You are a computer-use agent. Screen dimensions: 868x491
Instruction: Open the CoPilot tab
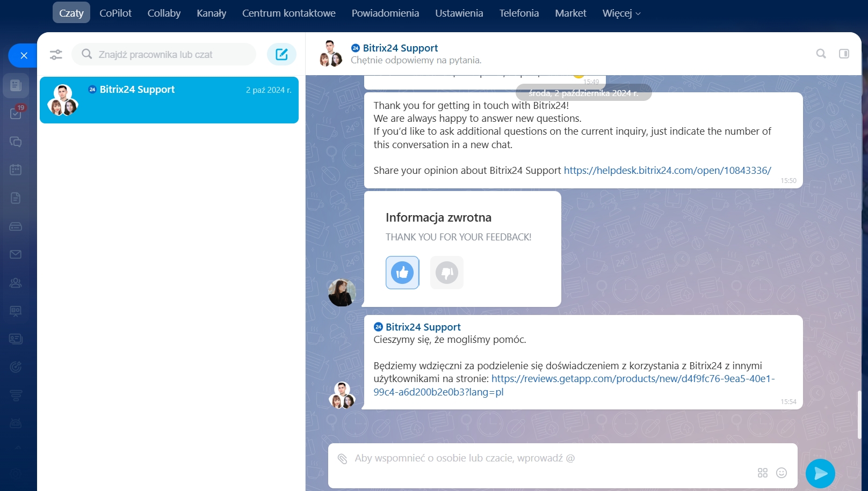coord(115,13)
